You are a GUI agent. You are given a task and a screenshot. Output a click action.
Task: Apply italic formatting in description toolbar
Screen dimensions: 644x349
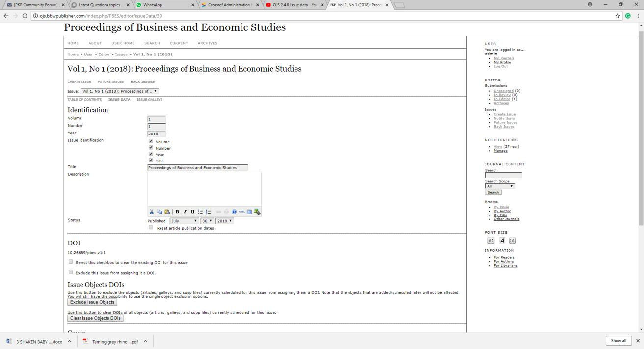[x=185, y=212]
